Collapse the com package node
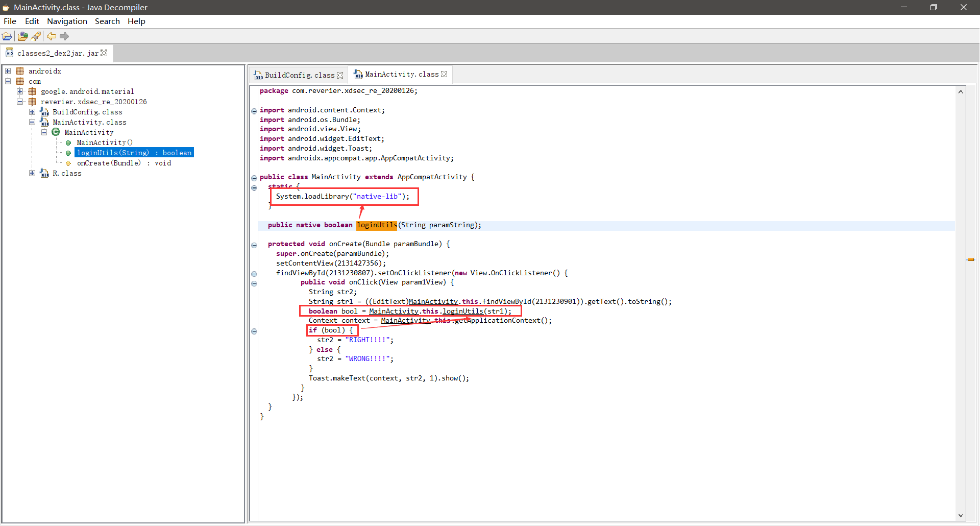This screenshot has height=526, width=980. coord(8,81)
